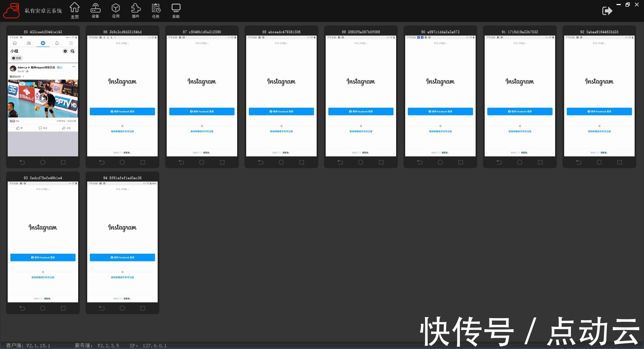Image resolution: width=644 pixels, height=349 pixels.
Task: Click 请登录 login link on device 94
Action: 127,299
